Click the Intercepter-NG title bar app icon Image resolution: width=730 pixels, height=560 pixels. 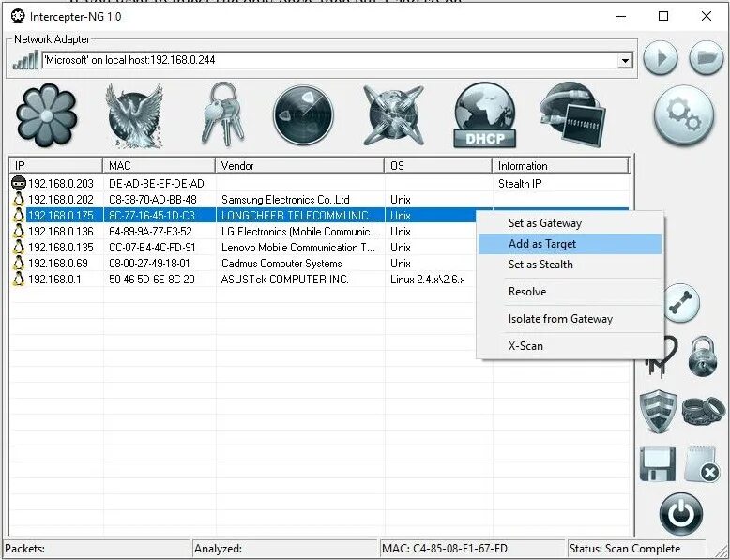point(18,16)
